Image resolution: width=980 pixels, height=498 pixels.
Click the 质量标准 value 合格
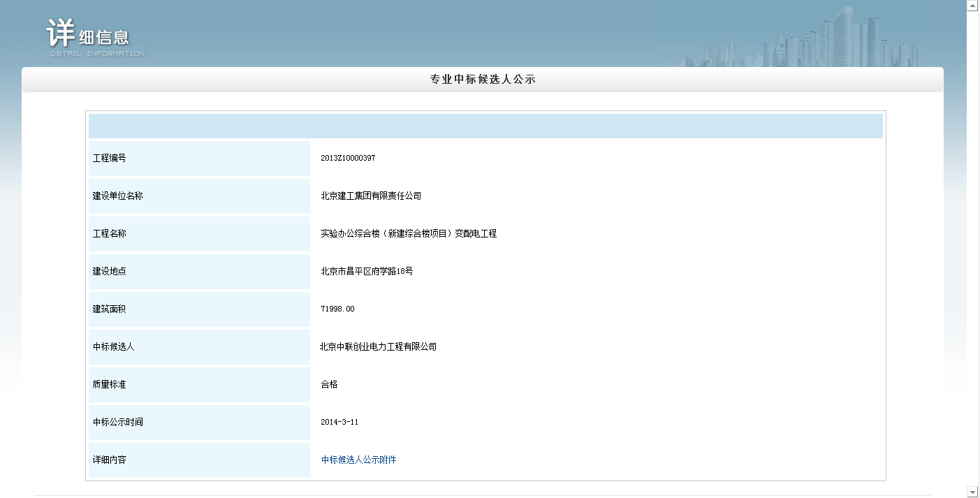point(329,385)
